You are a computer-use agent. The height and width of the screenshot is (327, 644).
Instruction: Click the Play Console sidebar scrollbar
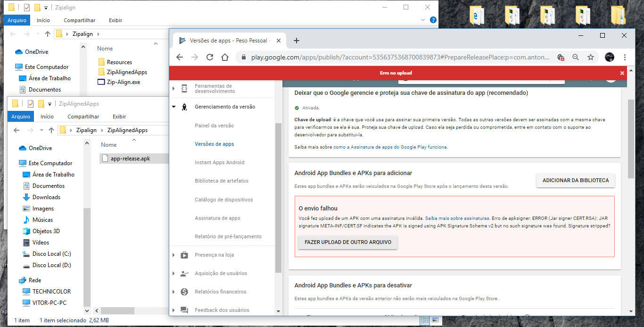278,198
